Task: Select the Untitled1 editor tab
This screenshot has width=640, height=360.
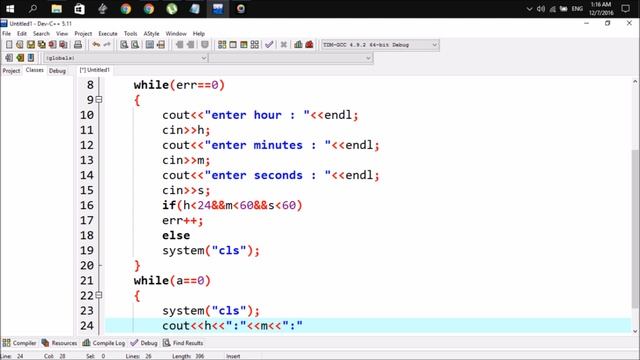Action: (x=95, y=70)
